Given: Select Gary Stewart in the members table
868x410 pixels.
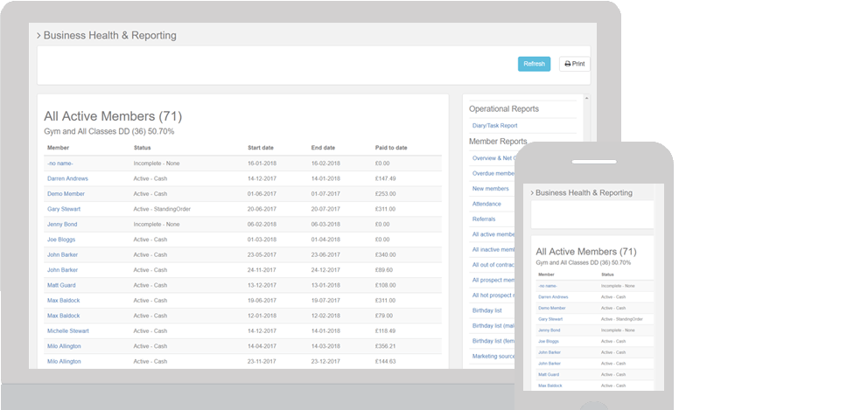Looking at the screenshot, I should (65, 209).
